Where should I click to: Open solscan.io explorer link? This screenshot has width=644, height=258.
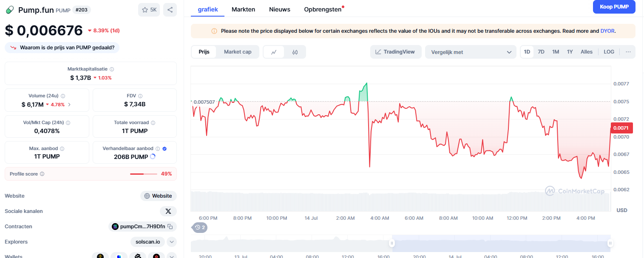(148, 242)
